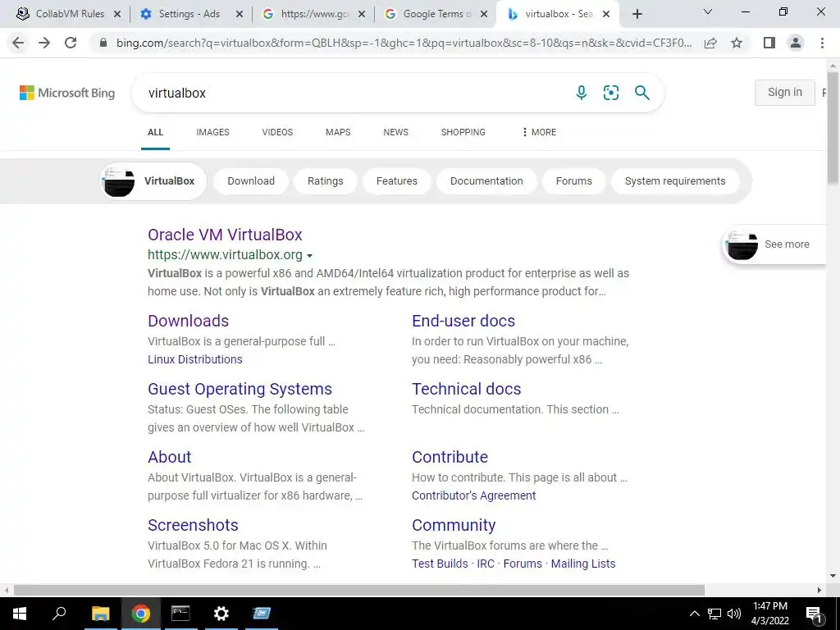Click the horizontal page scrollbar
Viewport: 840px width, 630px height.
pos(359,590)
